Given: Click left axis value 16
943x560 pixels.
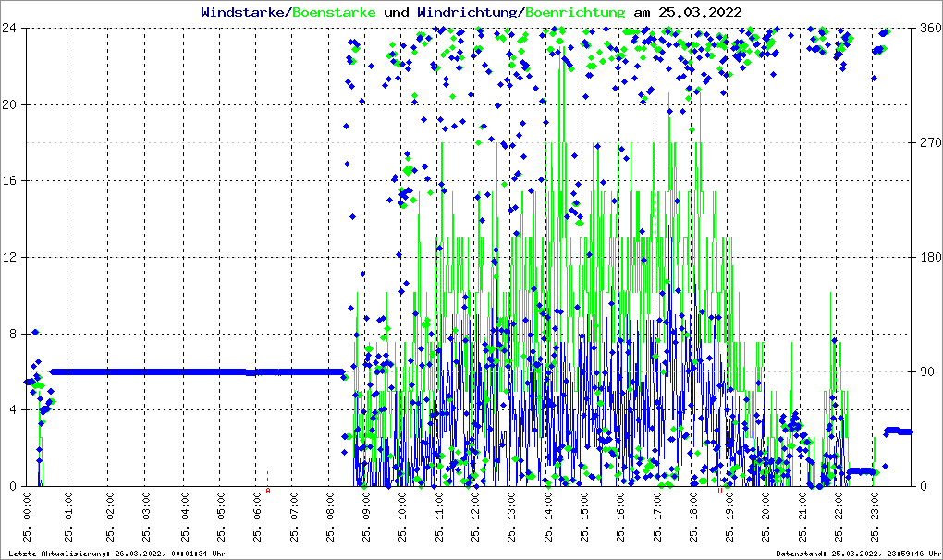Looking at the screenshot, I should (9, 181).
